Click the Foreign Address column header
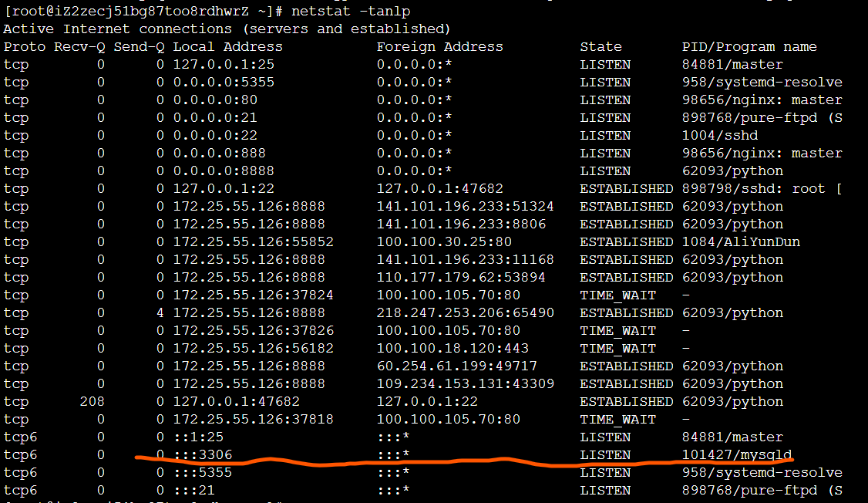 [439, 46]
